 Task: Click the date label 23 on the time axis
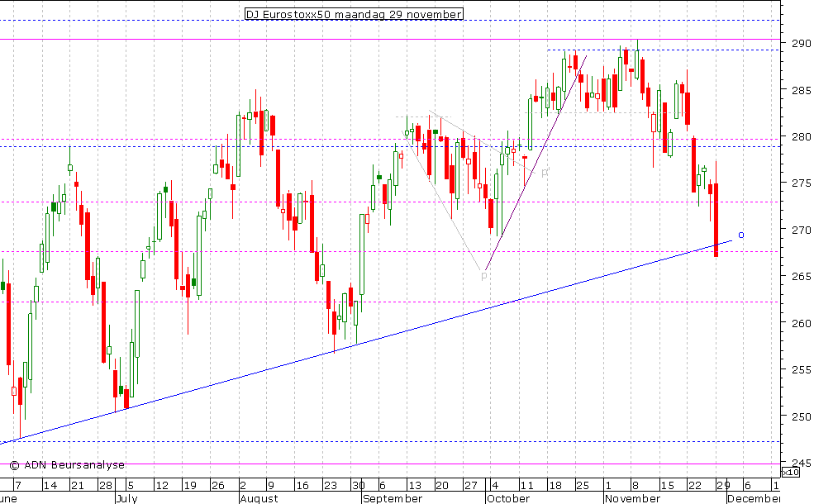(331, 485)
